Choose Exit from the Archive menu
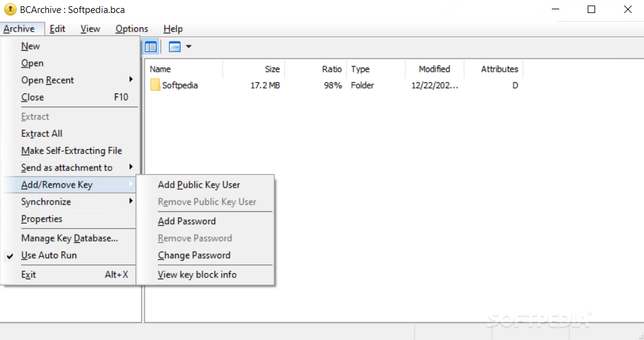Screen dimensions: 644x340 pos(69,274)
